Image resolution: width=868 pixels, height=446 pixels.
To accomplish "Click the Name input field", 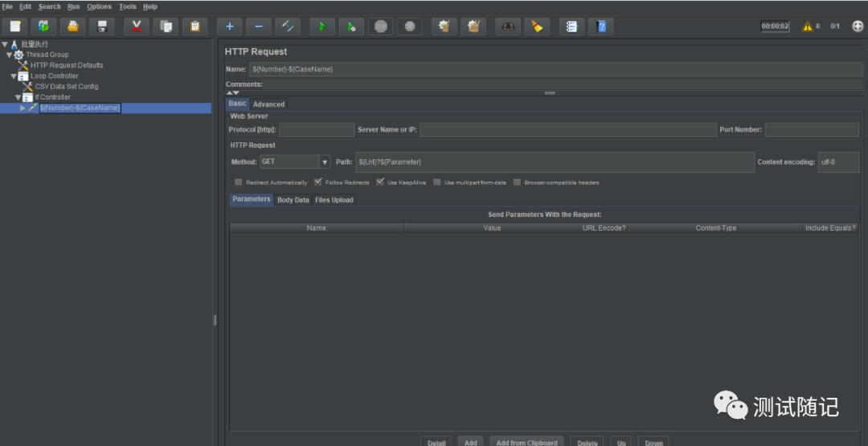I will click(x=556, y=69).
